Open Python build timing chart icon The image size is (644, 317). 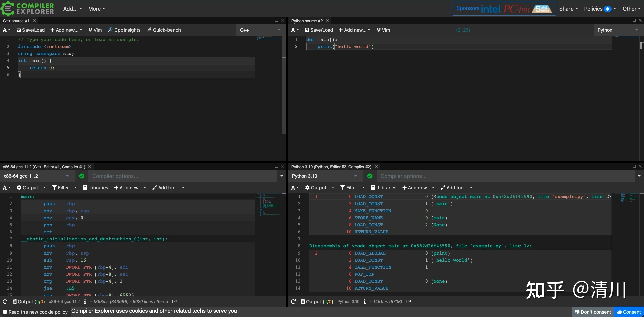click(x=409, y=302)
